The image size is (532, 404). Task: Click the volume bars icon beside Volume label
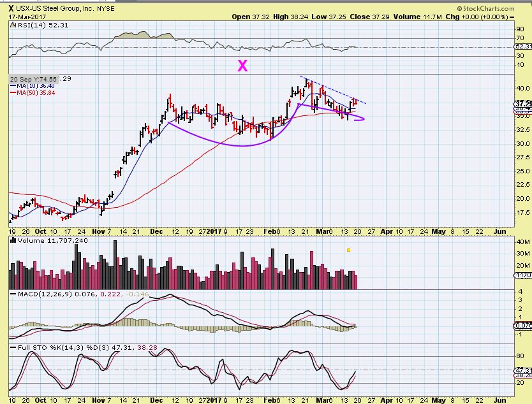tap(13, 240)
